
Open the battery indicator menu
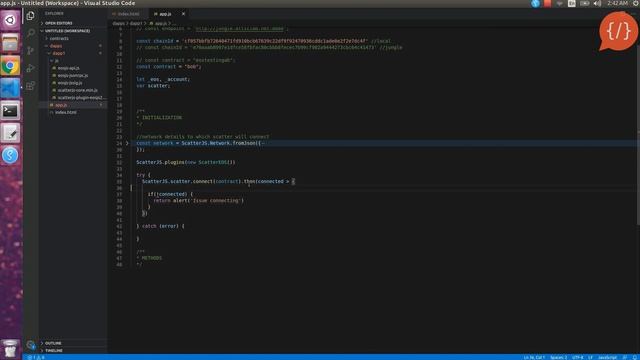[x=585, y=3]
